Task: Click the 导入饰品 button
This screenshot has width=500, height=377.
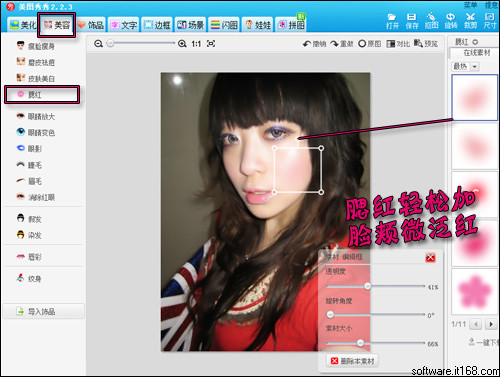Action: coord(44,311)
